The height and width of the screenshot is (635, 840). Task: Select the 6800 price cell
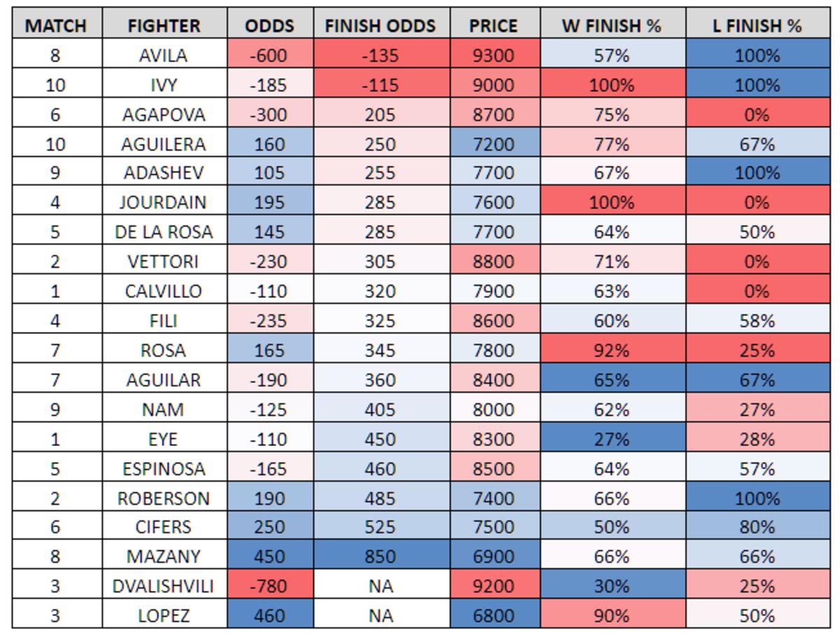click(x=493, y=615)
